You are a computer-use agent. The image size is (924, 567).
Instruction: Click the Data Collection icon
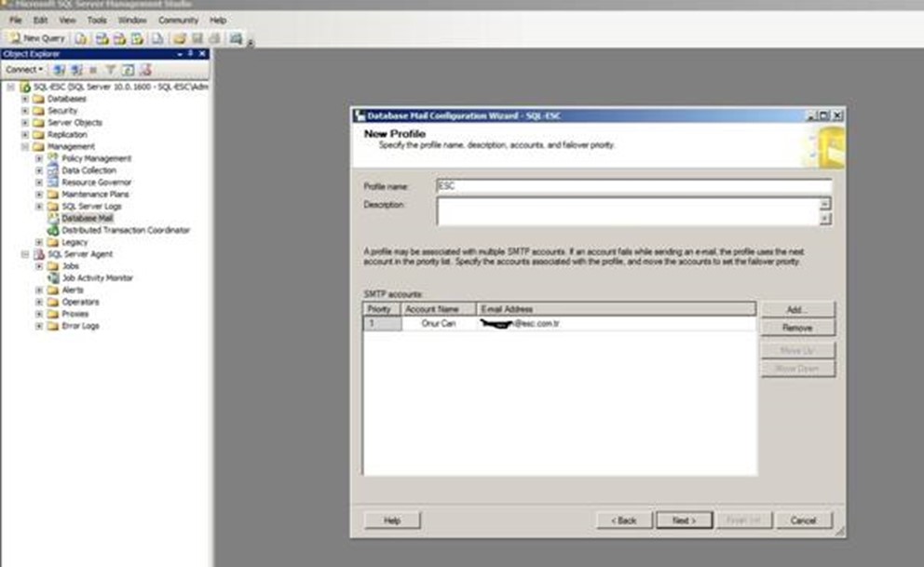53,170
